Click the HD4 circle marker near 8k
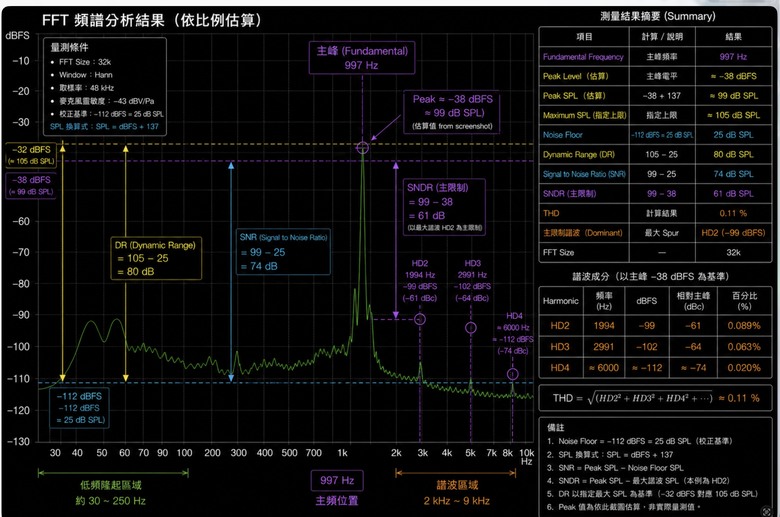The image size is (780, 517). (x=512, y=374)
